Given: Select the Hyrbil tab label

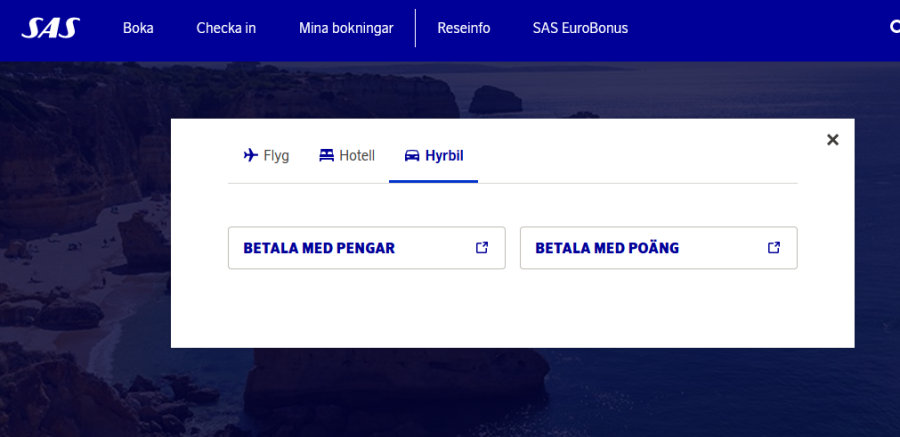Looking at the screenshot, I should pos(444,155).
